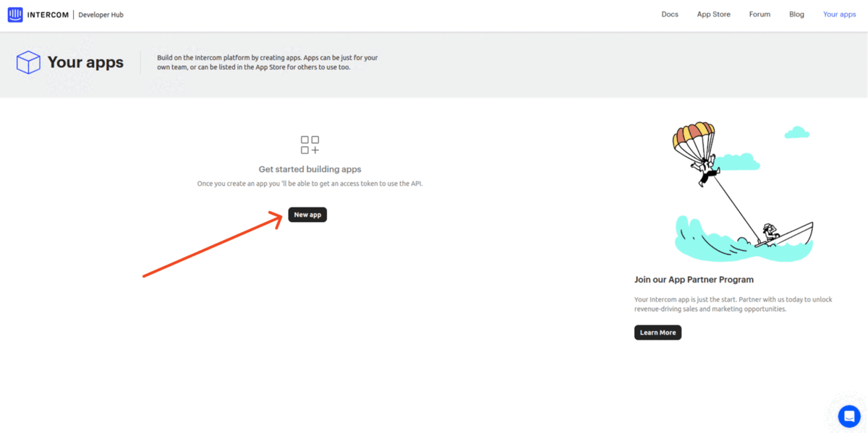Visit the Forum from the top navigation
Viewport: 868px width, 433px height.
(x=759, y=14)
